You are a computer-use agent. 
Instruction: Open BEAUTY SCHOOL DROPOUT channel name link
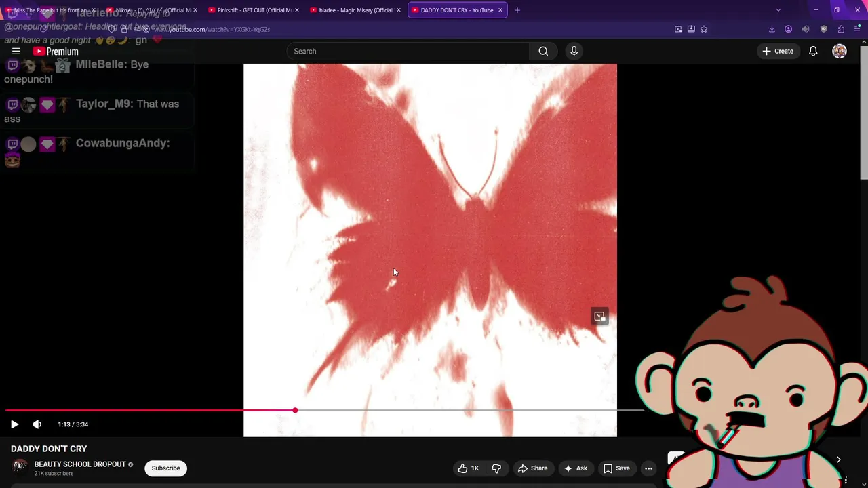[x=80, y=464]
